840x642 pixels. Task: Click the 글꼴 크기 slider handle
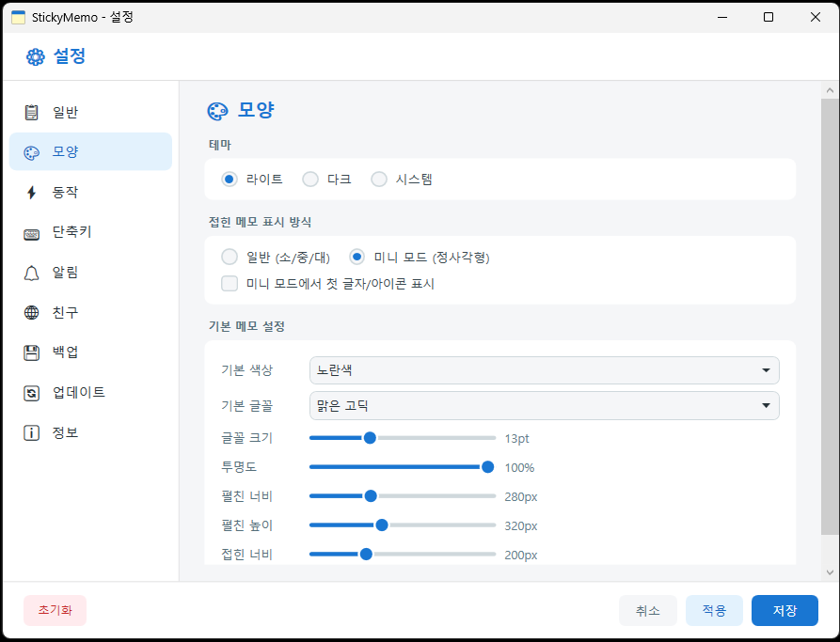[370, 438]
